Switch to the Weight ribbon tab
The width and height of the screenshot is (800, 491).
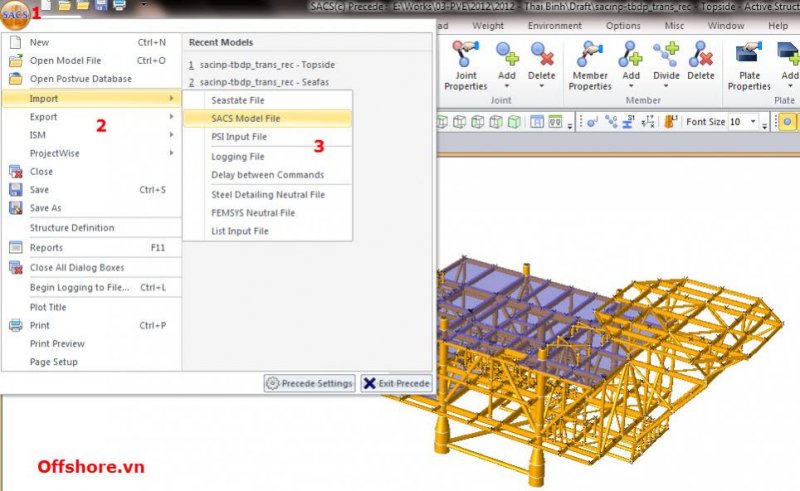pyautogui.click(x=488, y=26)
